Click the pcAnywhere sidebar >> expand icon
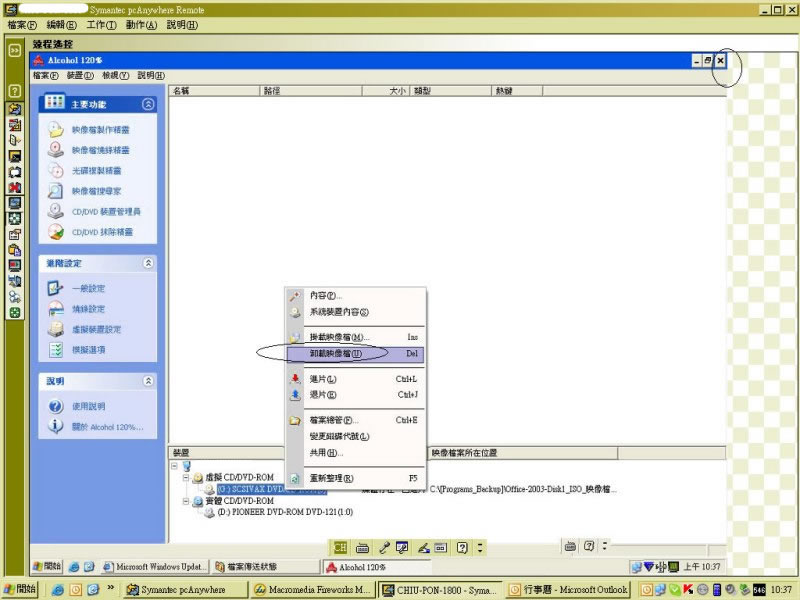Viewport: 800px width, 600px height. coord(15,50)
